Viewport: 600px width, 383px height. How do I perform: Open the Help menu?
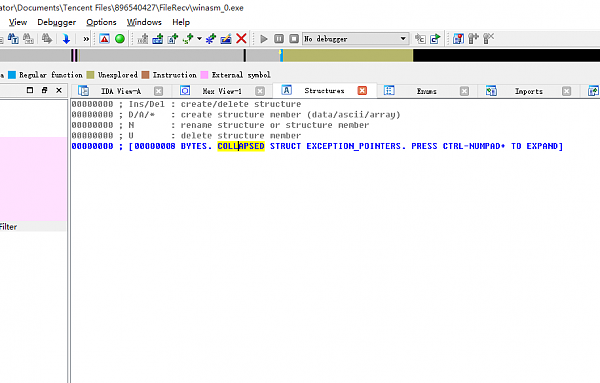coord(181,22)
